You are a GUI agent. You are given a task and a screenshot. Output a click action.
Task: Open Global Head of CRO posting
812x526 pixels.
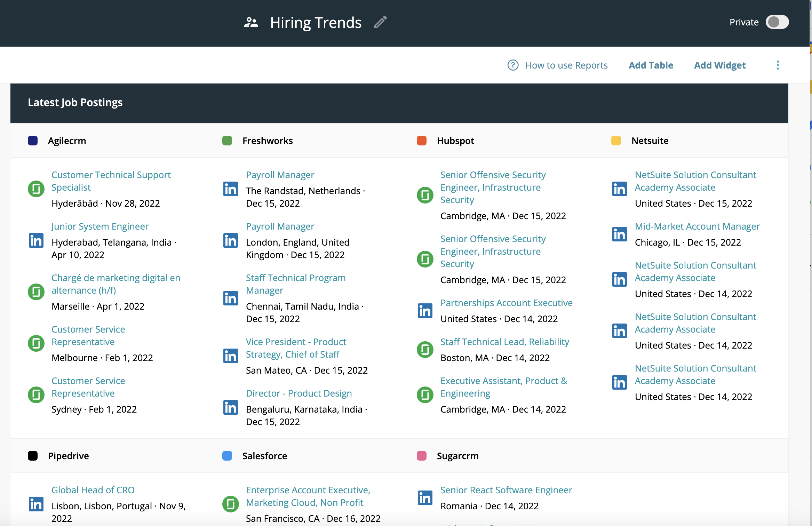93,490
